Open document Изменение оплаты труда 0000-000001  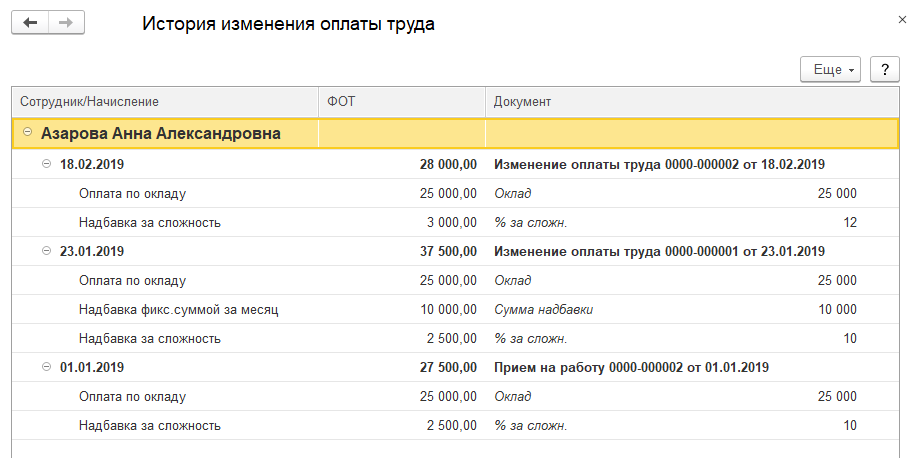[659, 251]
